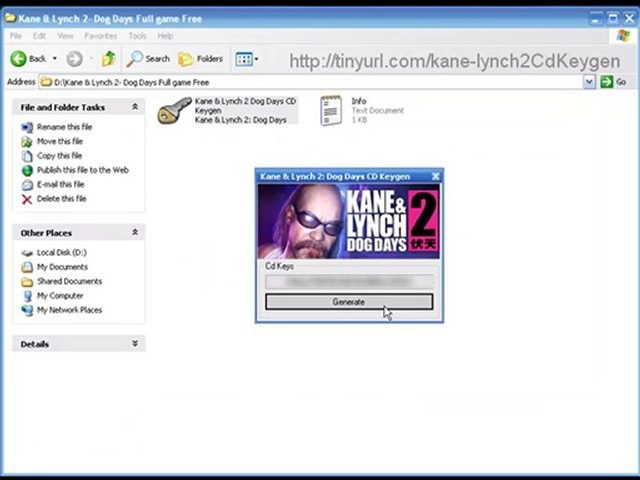Go up one folder level icon
The height and width of the screenshot is (480, 640).
(x=109, y=59)
